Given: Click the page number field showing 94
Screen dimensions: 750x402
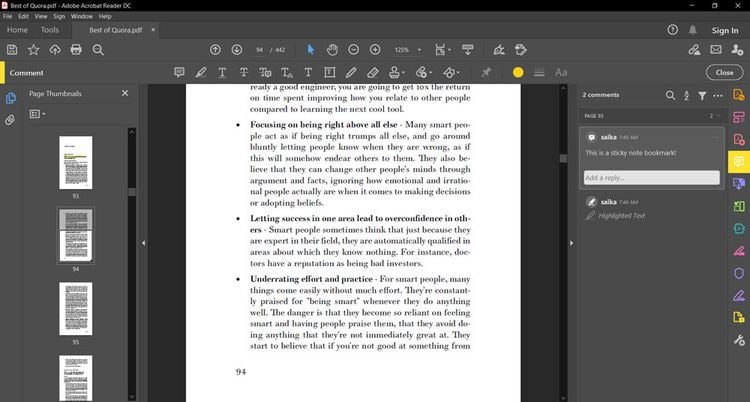Looking at the screenshot, I should point(260,50).
